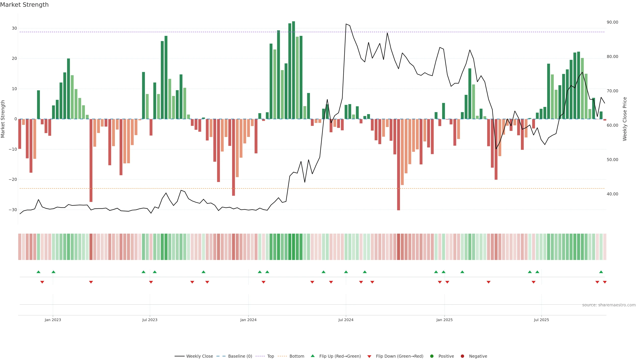The image size is (644, 362).
Task: Click the last green flip-up triangle marker
Action: (x=601, y=272)
